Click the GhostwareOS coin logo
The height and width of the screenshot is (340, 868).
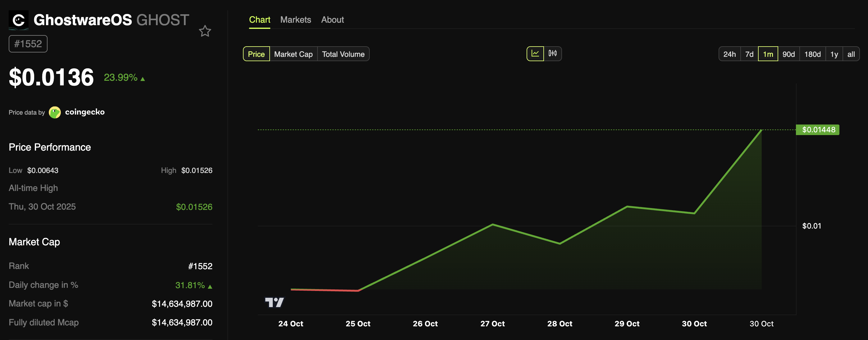(x=19, y=20)
